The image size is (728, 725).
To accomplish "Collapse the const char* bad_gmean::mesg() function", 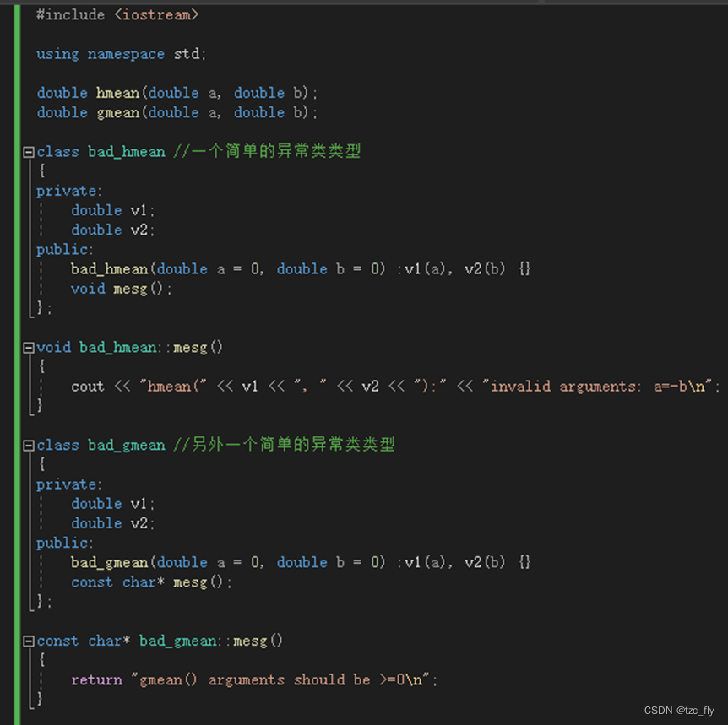I will point(29,641).
